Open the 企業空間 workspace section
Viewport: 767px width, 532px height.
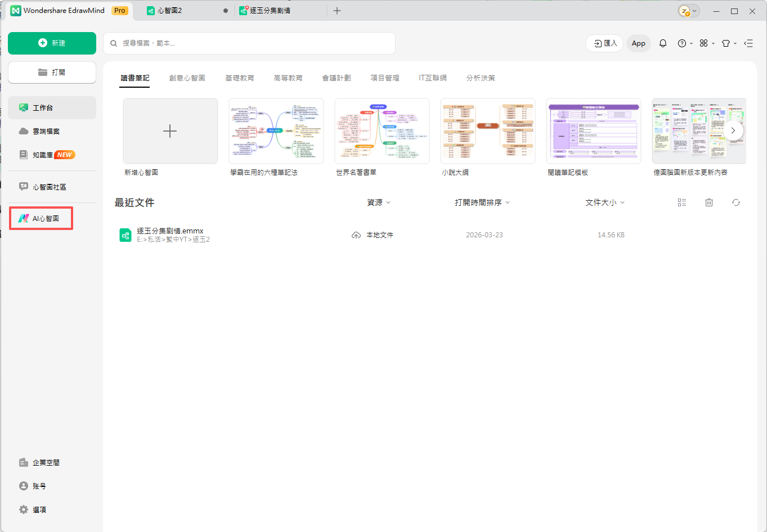coord(45,462)
